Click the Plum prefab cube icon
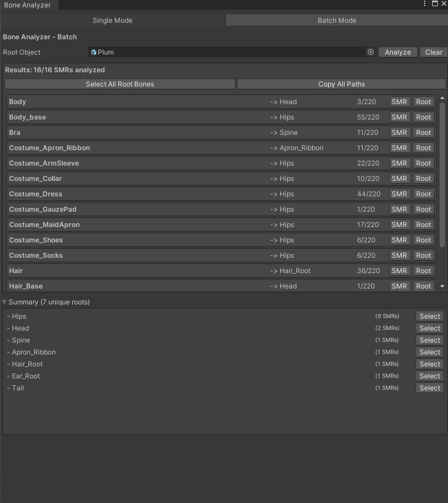The image size is (448, 503). [x=94, y=52]
